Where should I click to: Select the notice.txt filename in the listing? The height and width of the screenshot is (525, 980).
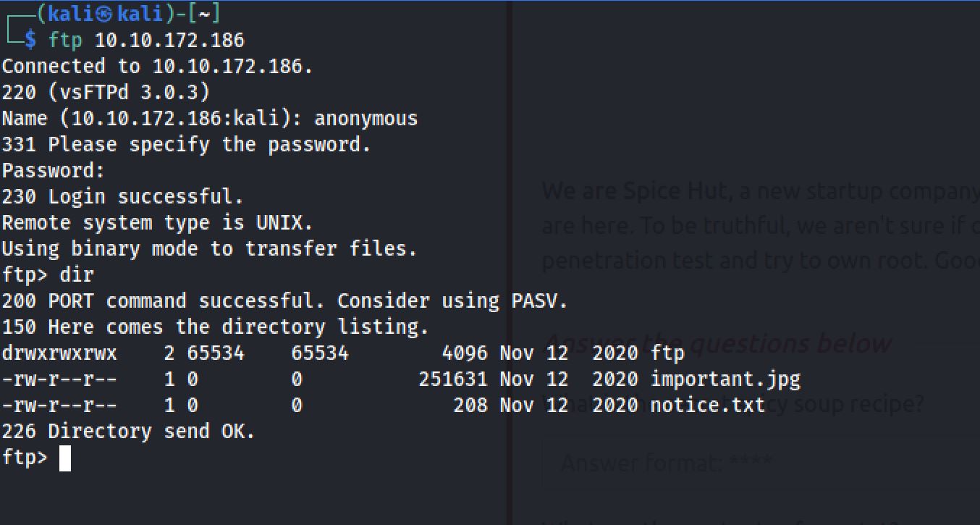[x=707, y=405]
